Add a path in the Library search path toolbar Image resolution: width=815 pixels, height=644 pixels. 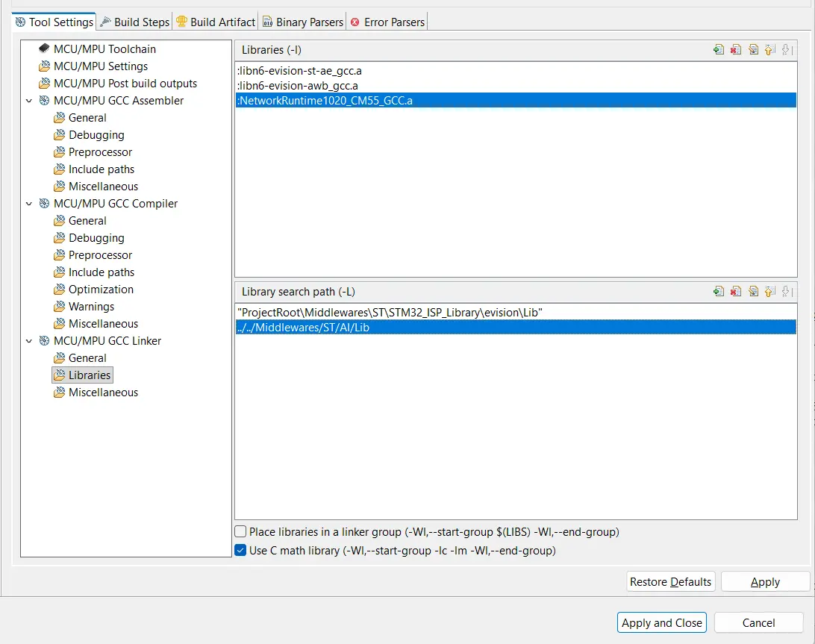click(x=719, y=292)
